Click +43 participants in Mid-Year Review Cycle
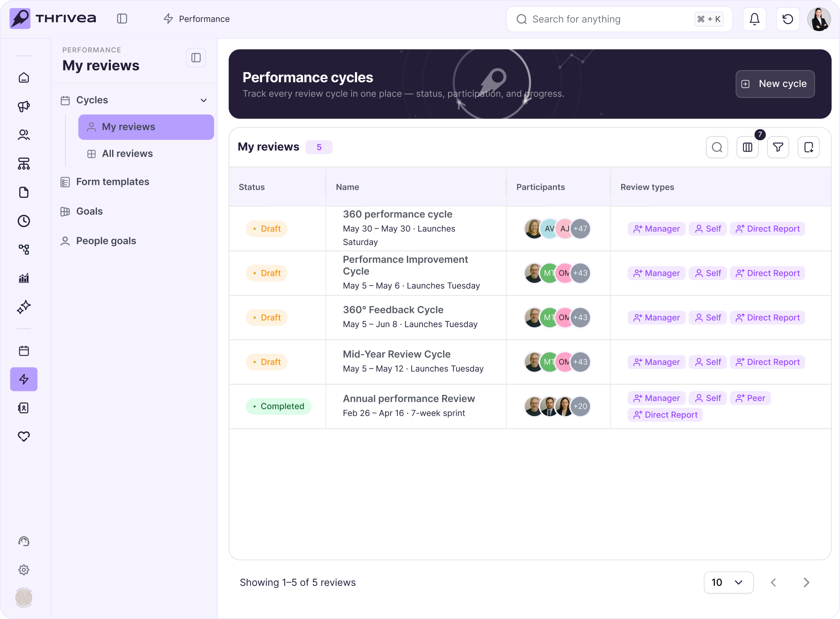 (x=580, y=362)
